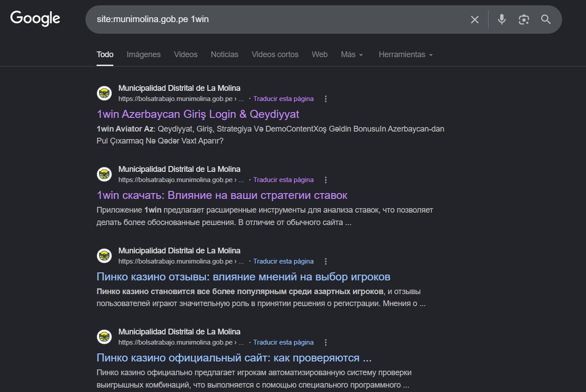Switch to the Videos tab
The image size is (586, 392).
tap(186, 55)
